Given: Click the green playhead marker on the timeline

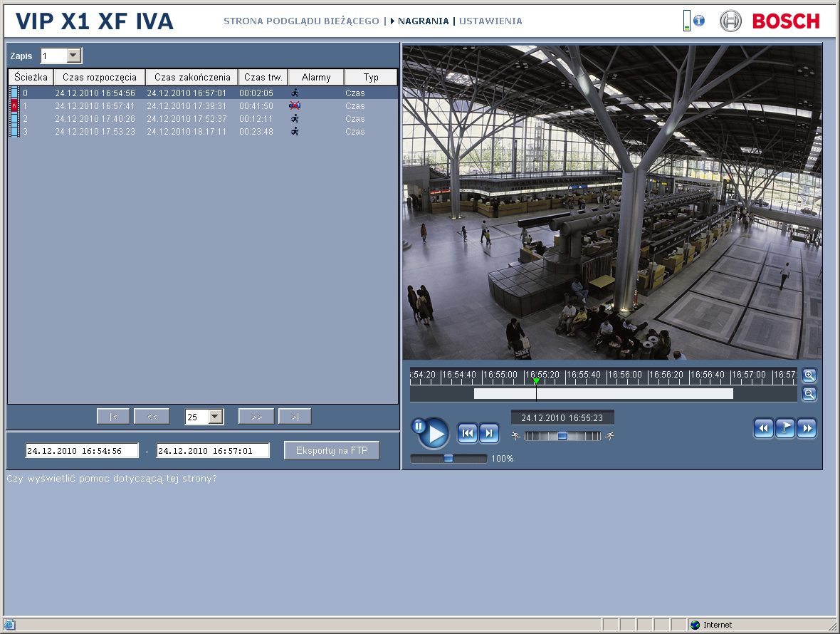Looking at the screenshot, I should (536, 381).
